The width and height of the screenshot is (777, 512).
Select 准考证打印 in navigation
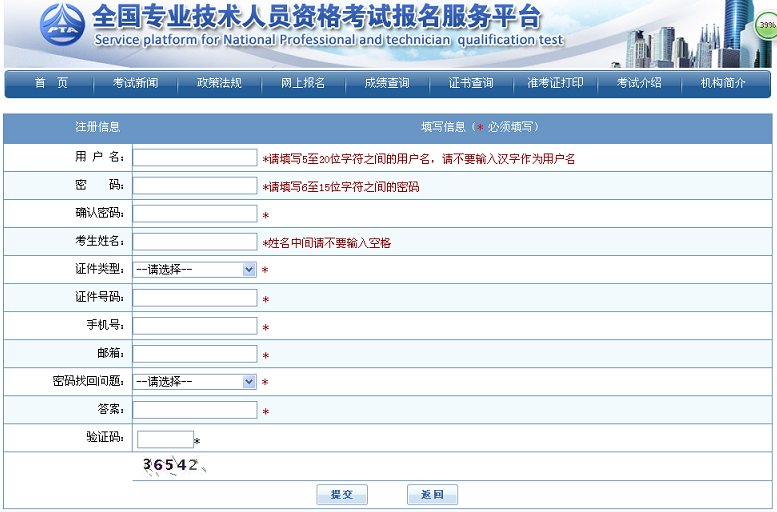point(555,83)
